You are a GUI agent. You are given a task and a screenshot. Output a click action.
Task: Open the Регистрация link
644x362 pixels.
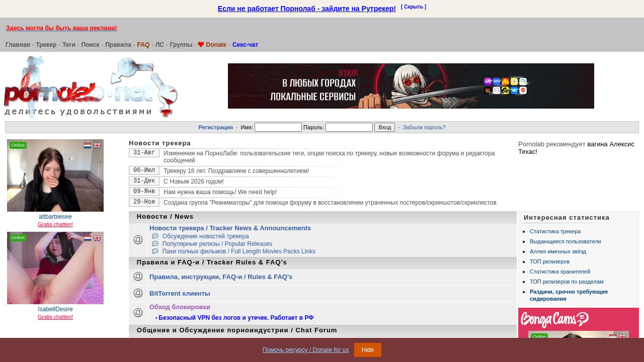[x=215, y=127]
